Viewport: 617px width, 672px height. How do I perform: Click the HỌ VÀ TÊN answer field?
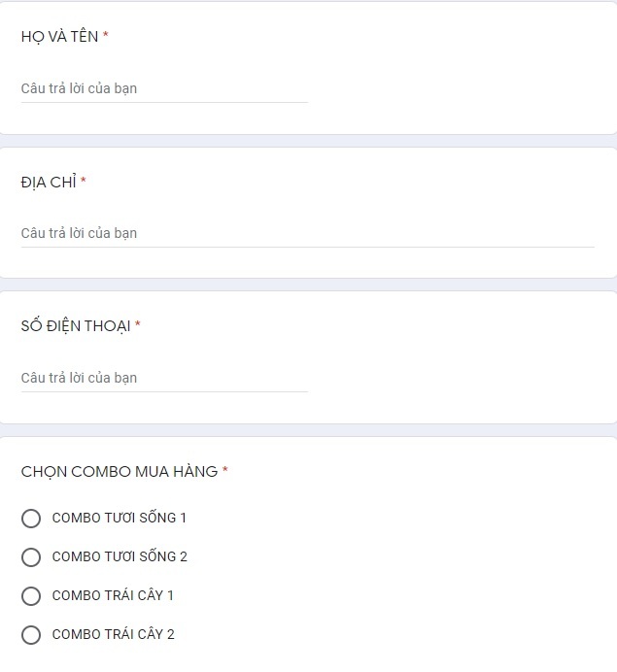pos(163,88)
